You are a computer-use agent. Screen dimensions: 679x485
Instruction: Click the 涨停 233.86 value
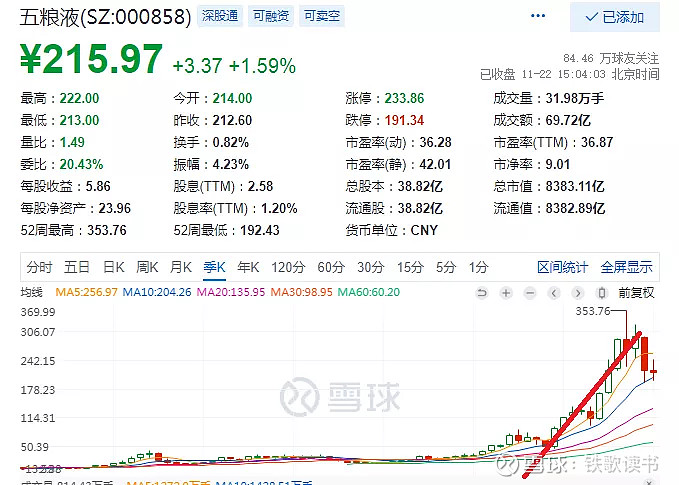pyautogui.click(x=404, y=98)
